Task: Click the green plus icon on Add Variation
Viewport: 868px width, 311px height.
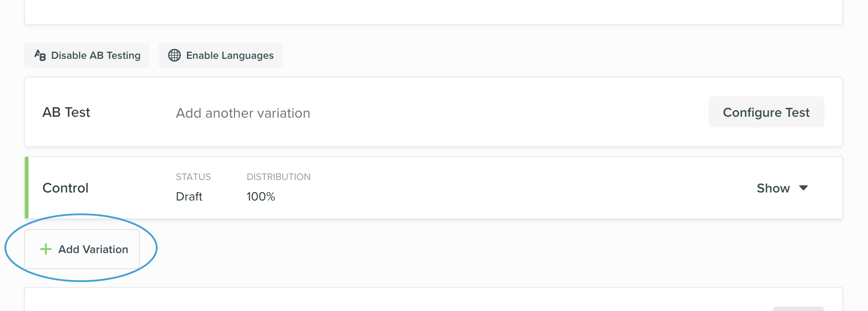Action: point(45,249)
